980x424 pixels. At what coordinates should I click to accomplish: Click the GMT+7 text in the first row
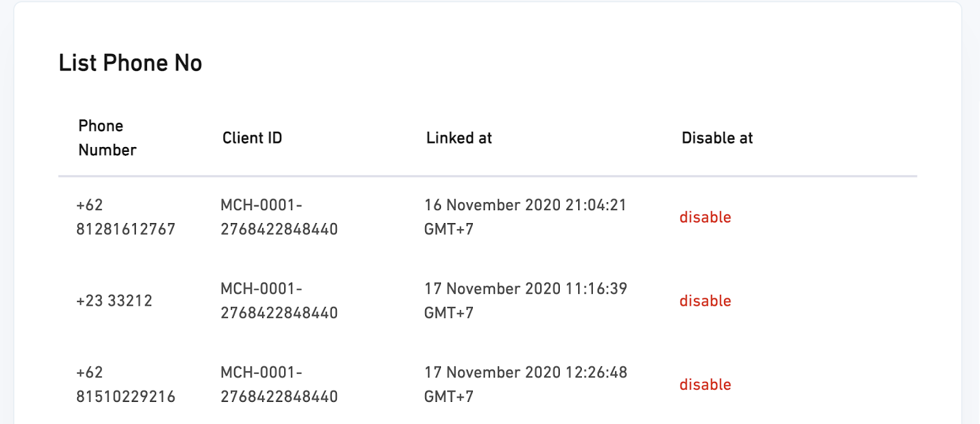pyautogui.click(x=449, y=229)
